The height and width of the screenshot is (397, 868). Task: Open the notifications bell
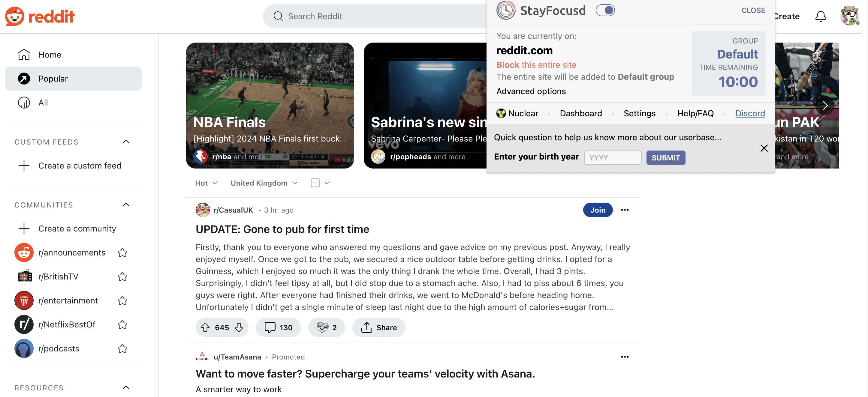pos(821,16)
